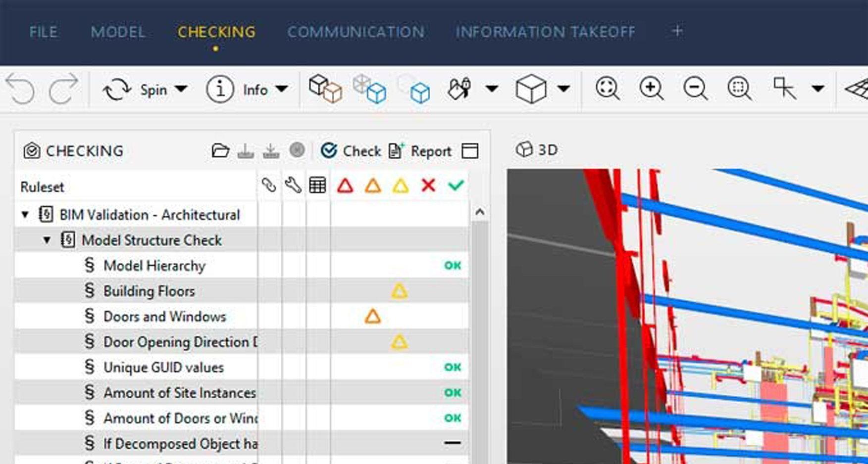The image size is (868, 464).
Task: Select the Info tool icon
Action: 219,90
